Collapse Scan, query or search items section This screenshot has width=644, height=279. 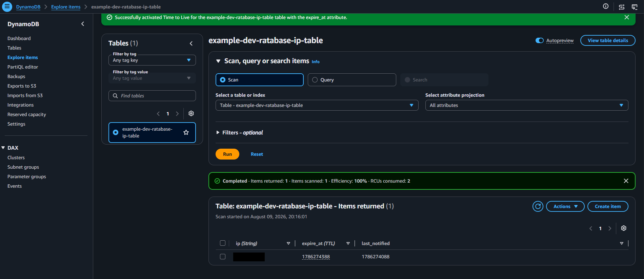click(218, 61)
